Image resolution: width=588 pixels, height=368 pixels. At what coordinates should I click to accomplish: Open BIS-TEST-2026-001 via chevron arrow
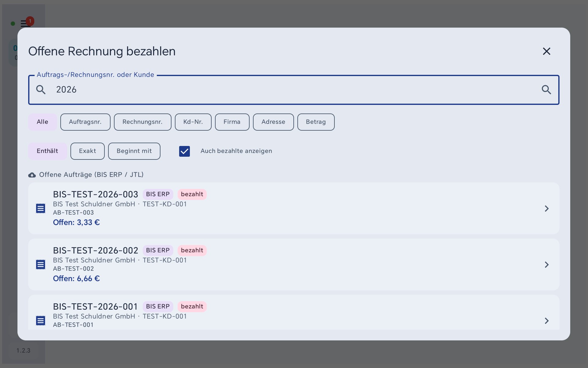pyautogui.click(x=547, y=321)
